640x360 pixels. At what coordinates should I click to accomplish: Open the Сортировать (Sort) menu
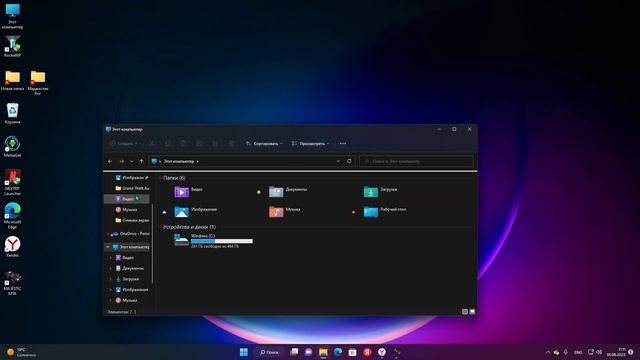point(264,144)
